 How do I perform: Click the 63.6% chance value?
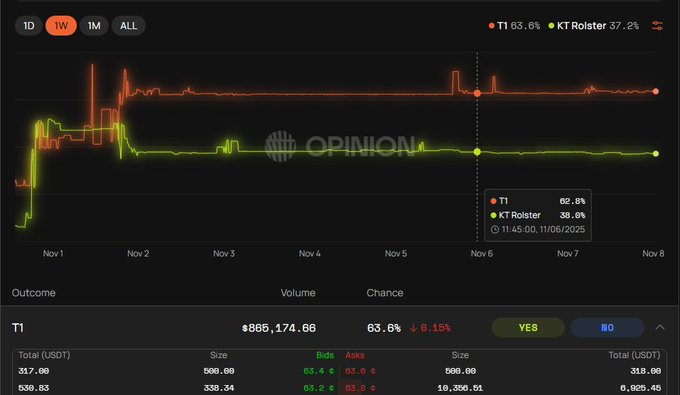[384, 328]
